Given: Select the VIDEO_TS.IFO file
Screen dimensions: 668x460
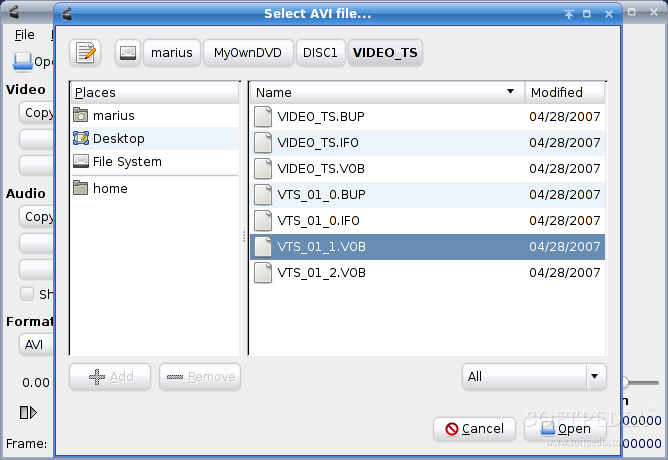Looking at the screenshot, I should tap(318, 142).
